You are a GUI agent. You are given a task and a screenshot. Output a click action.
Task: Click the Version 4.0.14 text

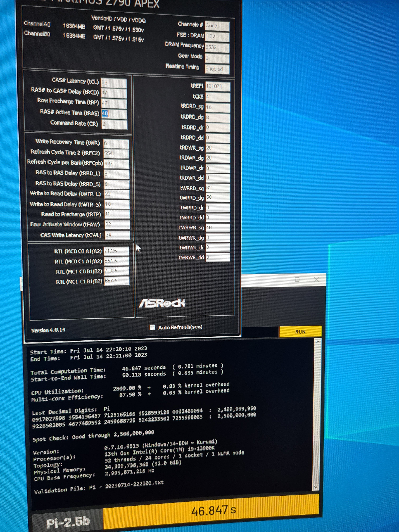[x=48, y=330]
